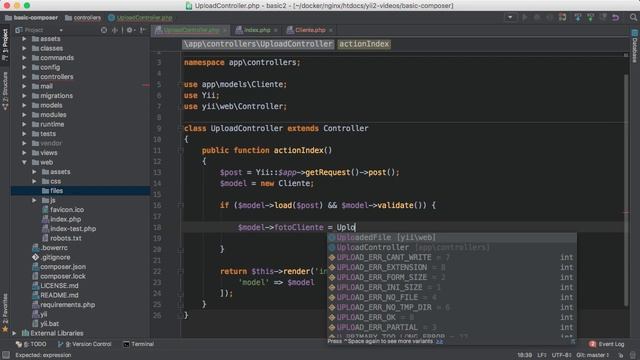Expand the models folder
Screen dimensions: 640x360
click(24, 105)
